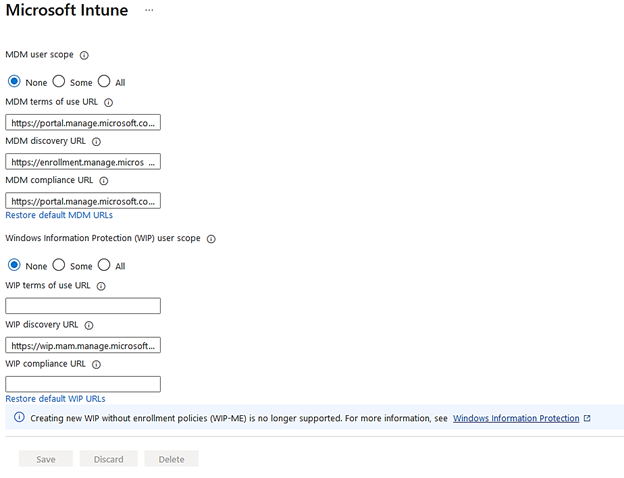Click info icon next to WIP discovery URL

[x=89, y=325]
